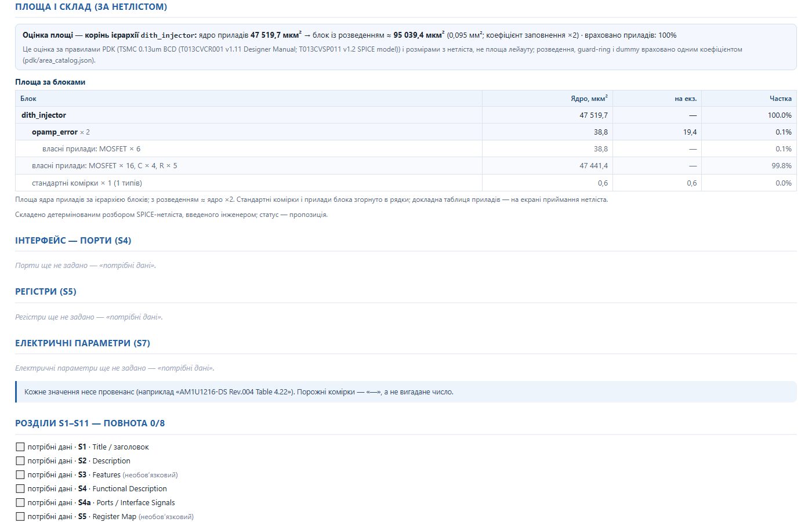Click the 47 441,4 core area cell
Image resolution: width=812 pixels, height=522 pixels.
click(548, 165)
